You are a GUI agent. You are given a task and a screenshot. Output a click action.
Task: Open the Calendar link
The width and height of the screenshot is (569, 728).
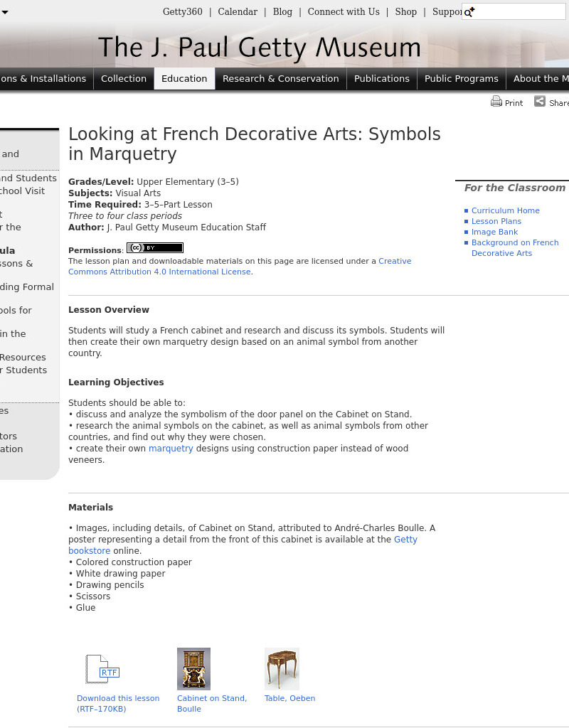[238, 11]
